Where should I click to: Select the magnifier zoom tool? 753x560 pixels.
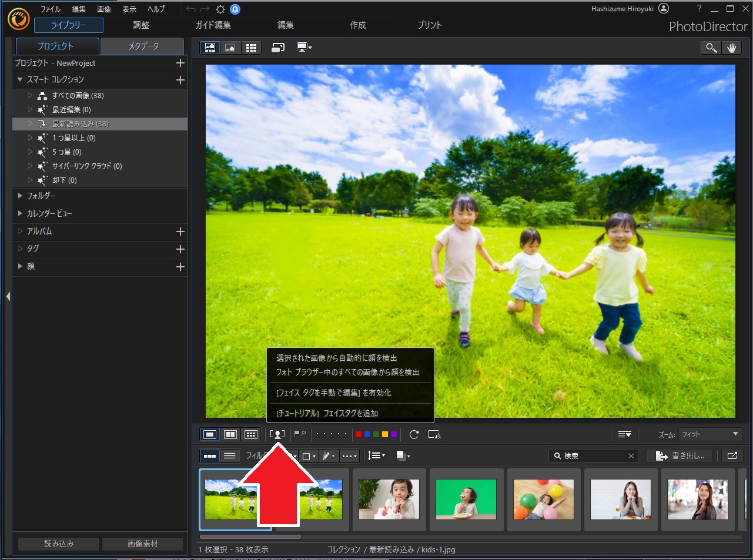[711, 48]
